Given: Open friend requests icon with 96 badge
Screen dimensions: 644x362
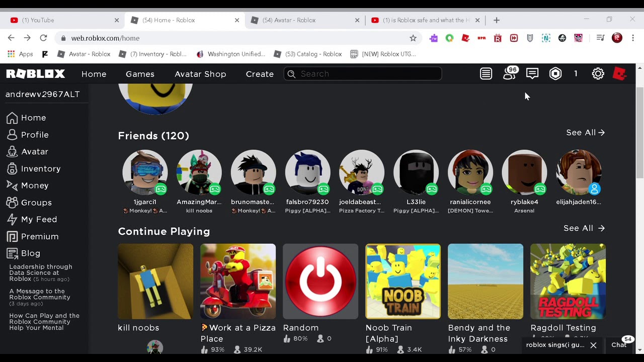Looking at the screenshot, I should (x=510, y=73).
